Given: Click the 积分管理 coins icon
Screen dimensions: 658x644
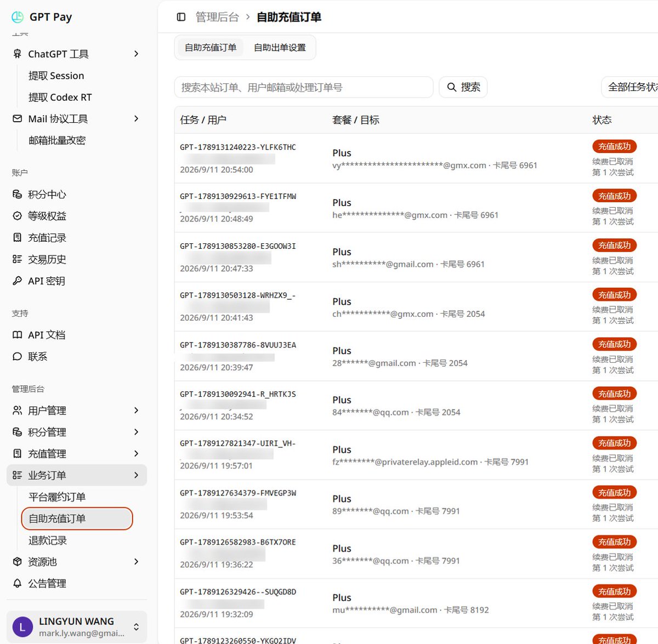Looking at the screenshot, I should click(x=18, y=432).
